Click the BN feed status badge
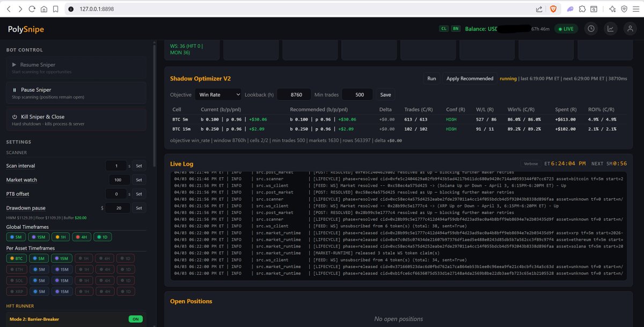The image size is (644, 327). 456,29
